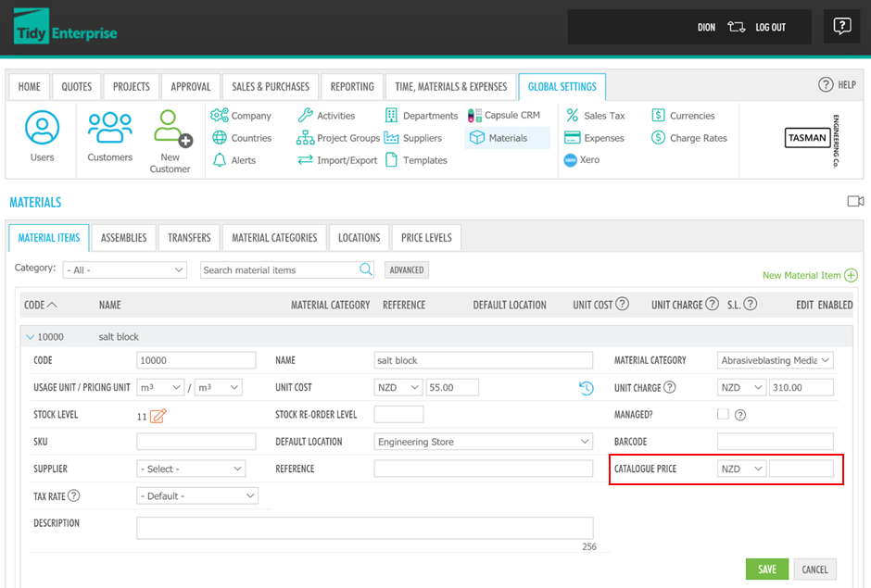
Task: Open the Unit Charge currency dropdown
Action: click(741, 387)
